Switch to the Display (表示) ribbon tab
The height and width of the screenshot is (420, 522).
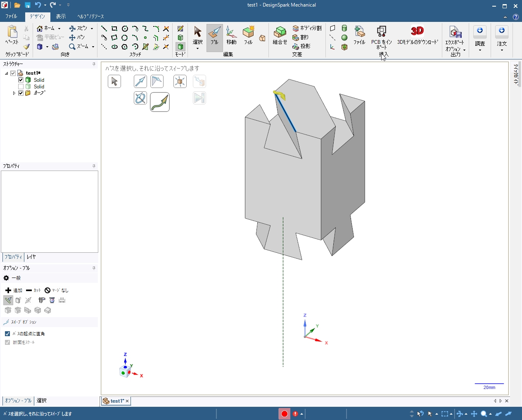tap(61, 17)
